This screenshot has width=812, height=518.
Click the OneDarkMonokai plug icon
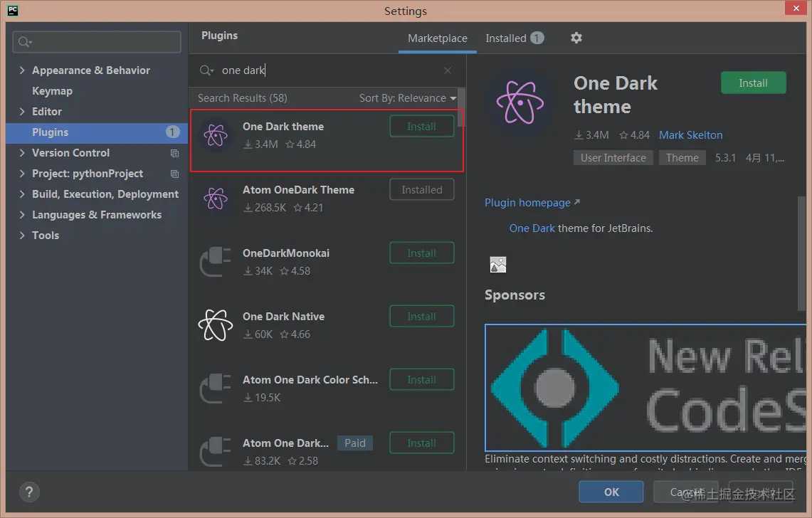(x=216, y=262)
